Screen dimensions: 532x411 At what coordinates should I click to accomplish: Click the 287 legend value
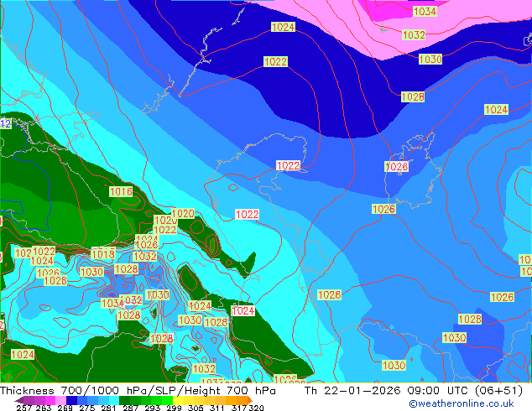coord(130,408)
